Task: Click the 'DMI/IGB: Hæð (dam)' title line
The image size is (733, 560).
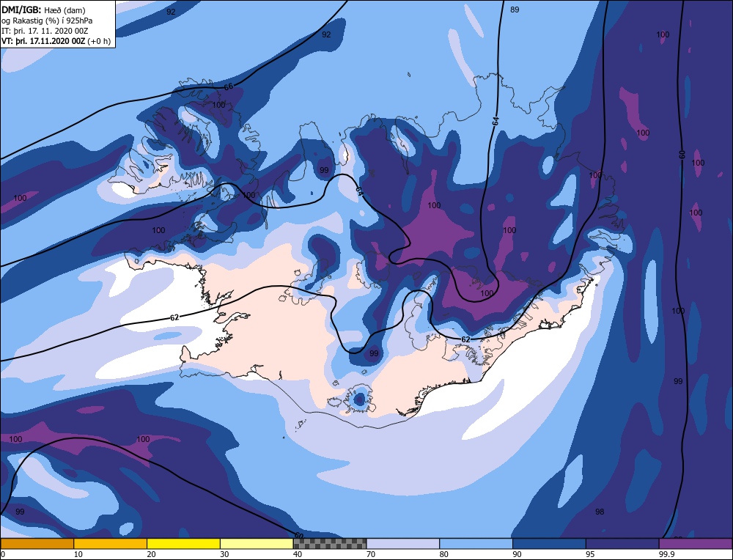Action: (x=43, y=10)
